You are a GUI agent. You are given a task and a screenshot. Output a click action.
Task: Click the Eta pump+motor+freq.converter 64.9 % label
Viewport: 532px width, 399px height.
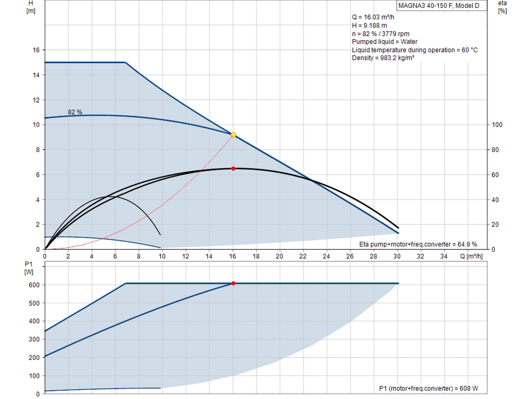pos(418,244)
